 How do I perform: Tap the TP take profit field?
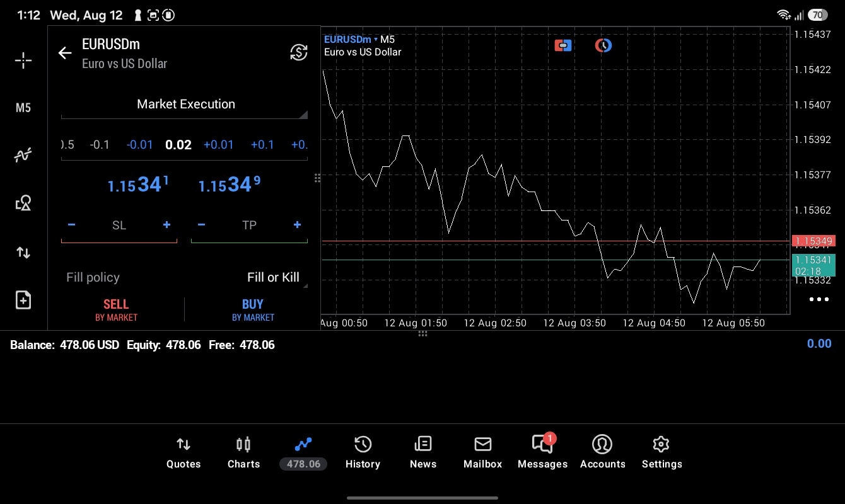pyautogui.click(x=249, y=226)
